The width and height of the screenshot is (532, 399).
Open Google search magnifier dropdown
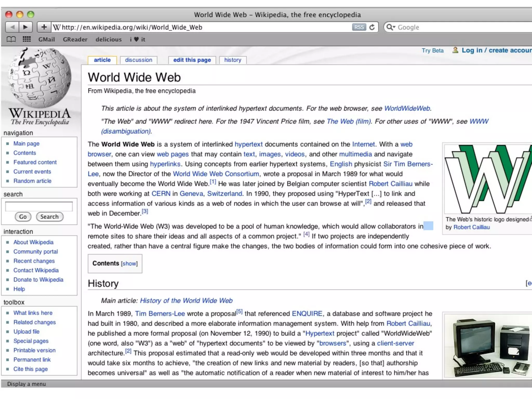click(390, 27)
